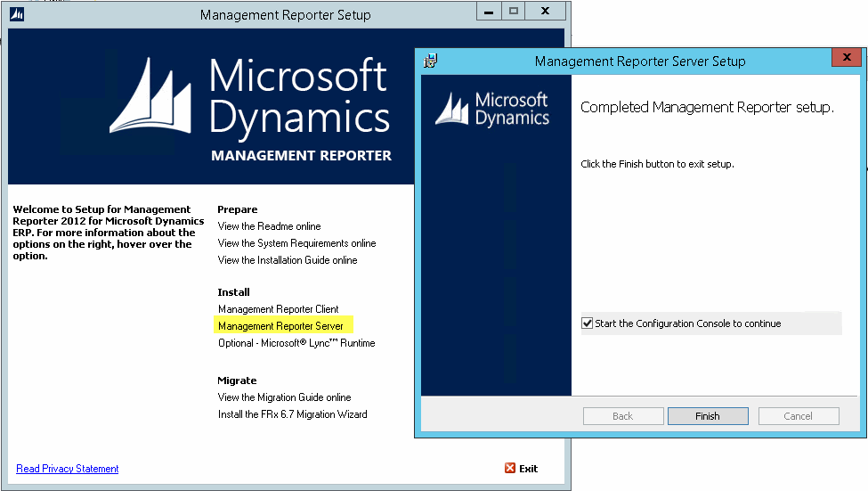Minimize the Management Reporter Setup window

tap(489, 11)
